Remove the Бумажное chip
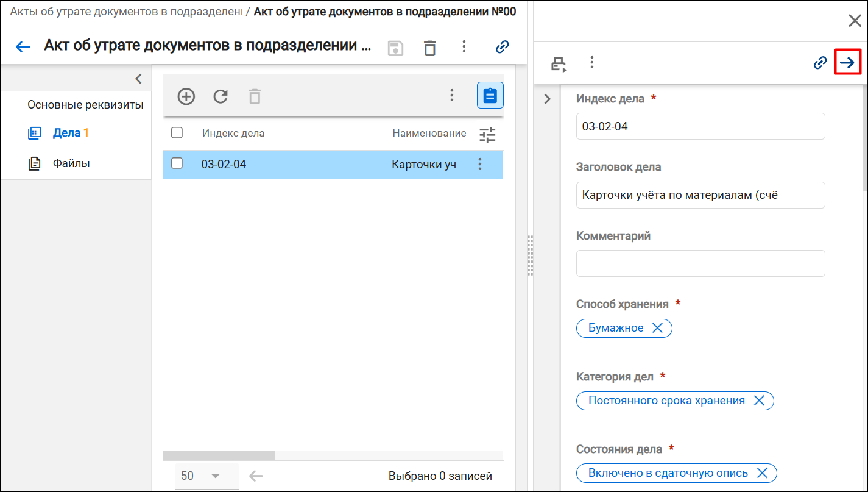Screen dimensions: 868x492 (657, 328)
